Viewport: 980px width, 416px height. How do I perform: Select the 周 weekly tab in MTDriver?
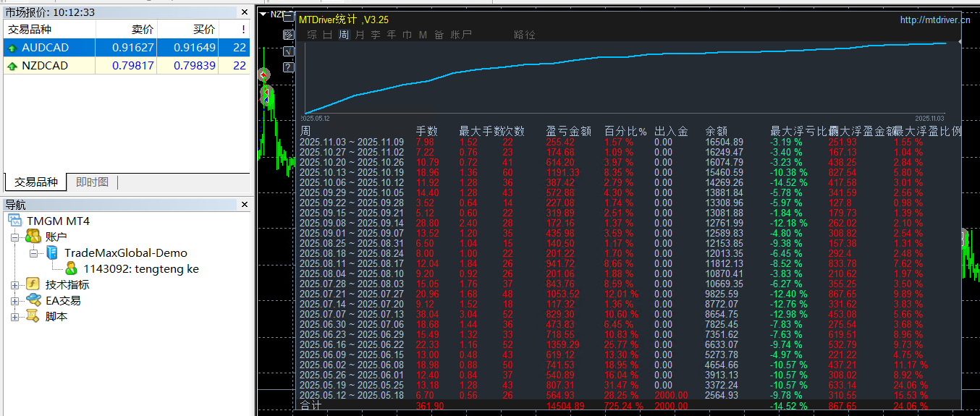coord(344,35)
